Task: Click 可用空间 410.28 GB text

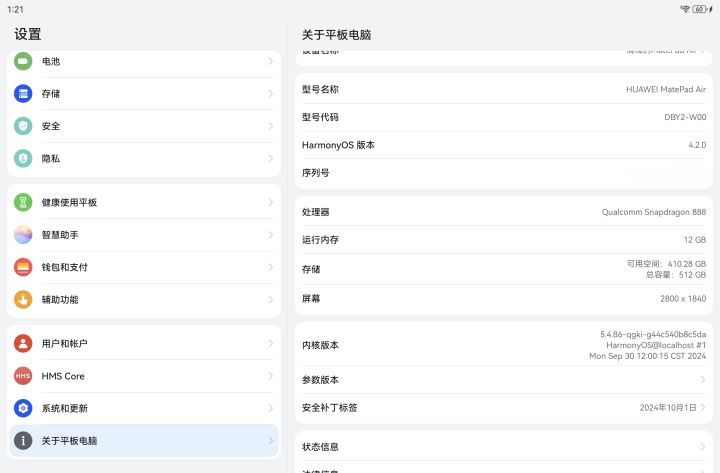Action: (666, 264)
